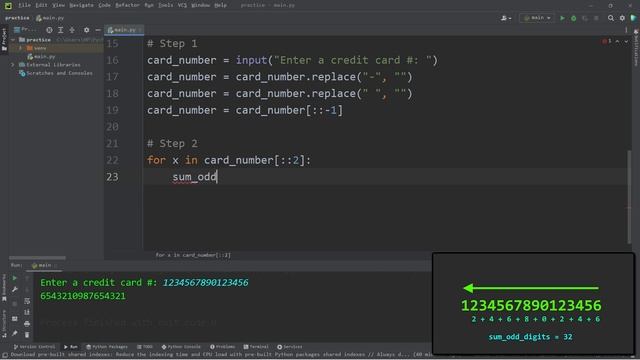Open the Navigate menu
This screenshot has height=360, width=640.
(81, 5)
